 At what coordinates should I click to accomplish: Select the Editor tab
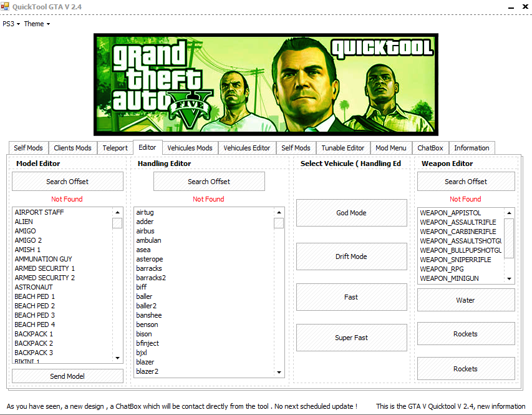pos(147,147)
